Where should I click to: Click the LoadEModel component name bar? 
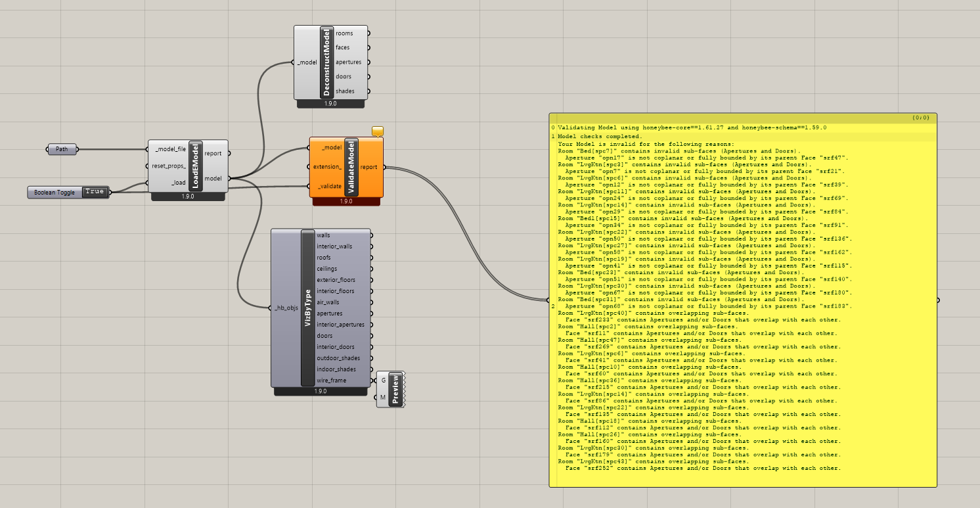[194, 166]
